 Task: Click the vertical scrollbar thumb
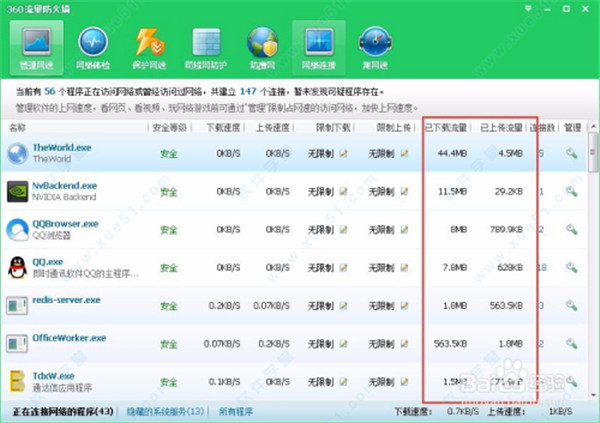tap(593, 152)
